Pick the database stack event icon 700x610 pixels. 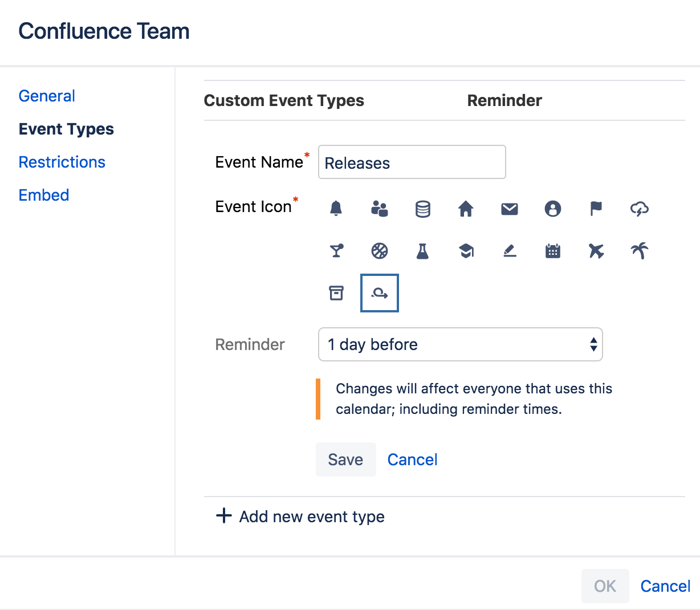click(422, 209)
